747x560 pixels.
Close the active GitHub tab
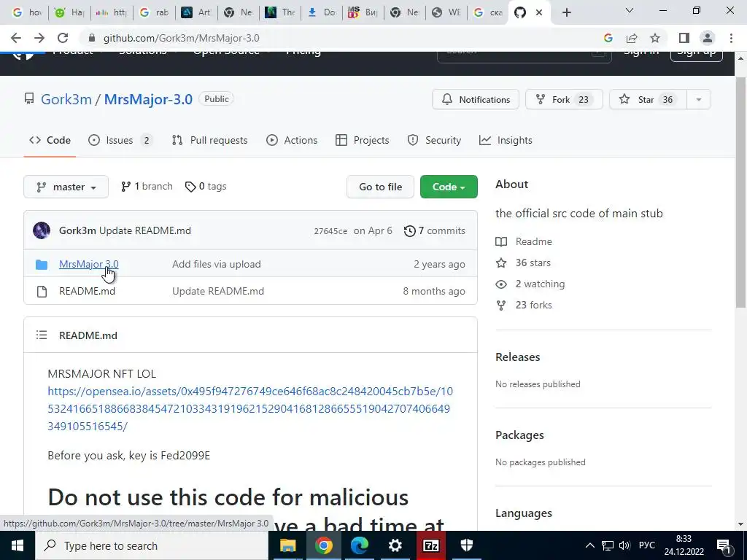coord(539,12)
